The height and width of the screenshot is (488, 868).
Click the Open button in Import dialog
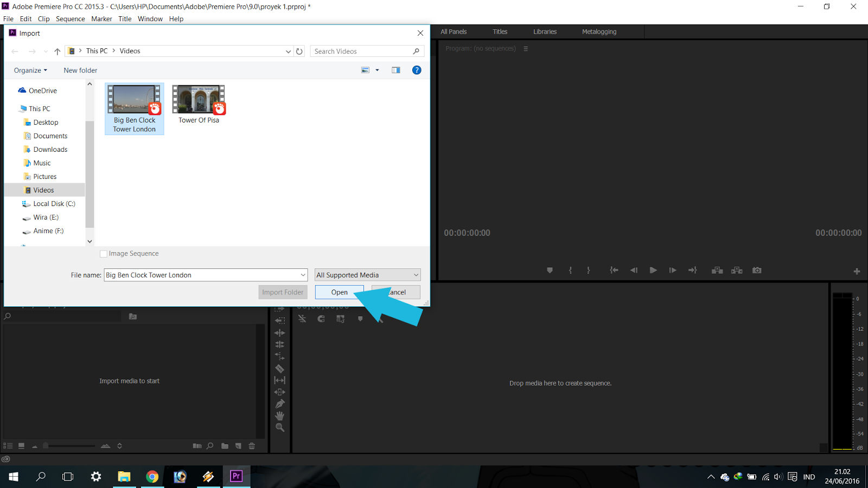pos(340,292)
